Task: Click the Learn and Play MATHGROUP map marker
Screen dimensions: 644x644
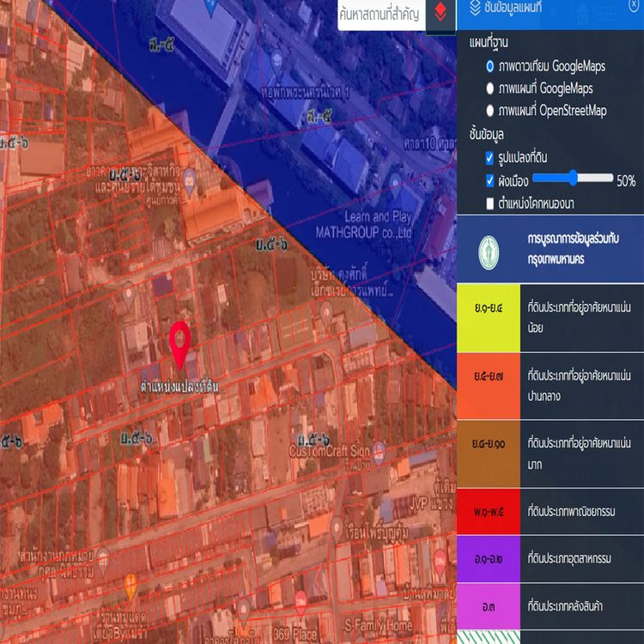Action: pos(394,183)
